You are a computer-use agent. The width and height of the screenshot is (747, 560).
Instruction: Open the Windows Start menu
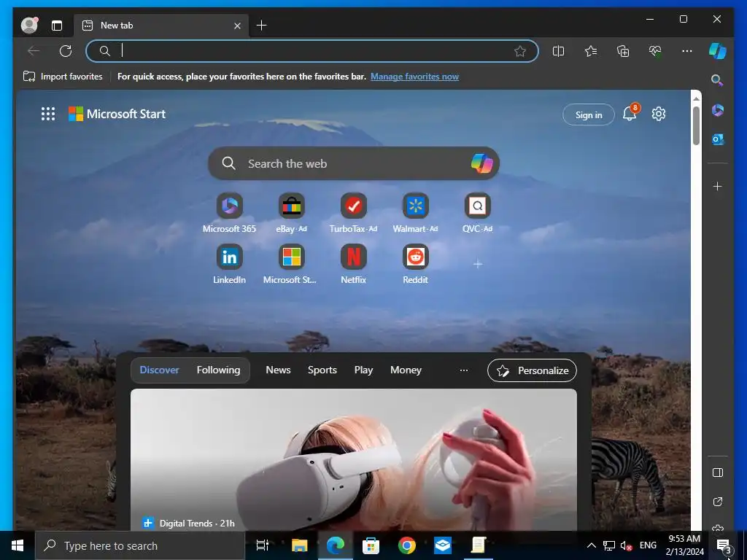pos(18,545)
